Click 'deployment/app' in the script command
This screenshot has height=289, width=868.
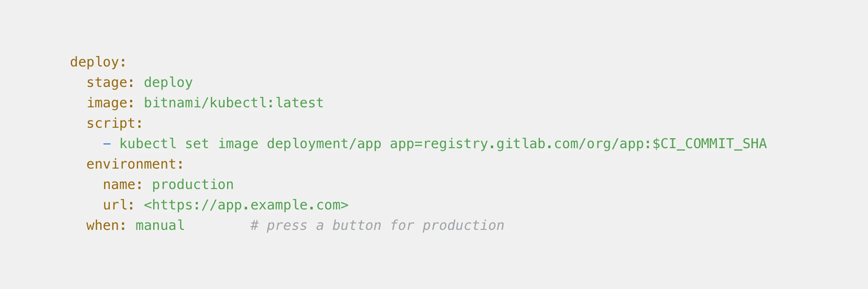point(324,144)
